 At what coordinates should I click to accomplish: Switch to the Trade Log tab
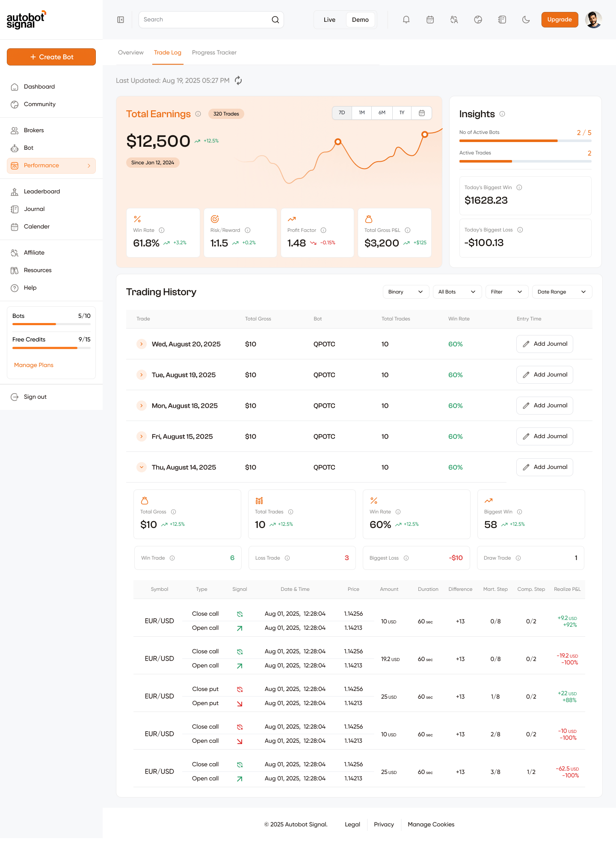click(168, 53)
